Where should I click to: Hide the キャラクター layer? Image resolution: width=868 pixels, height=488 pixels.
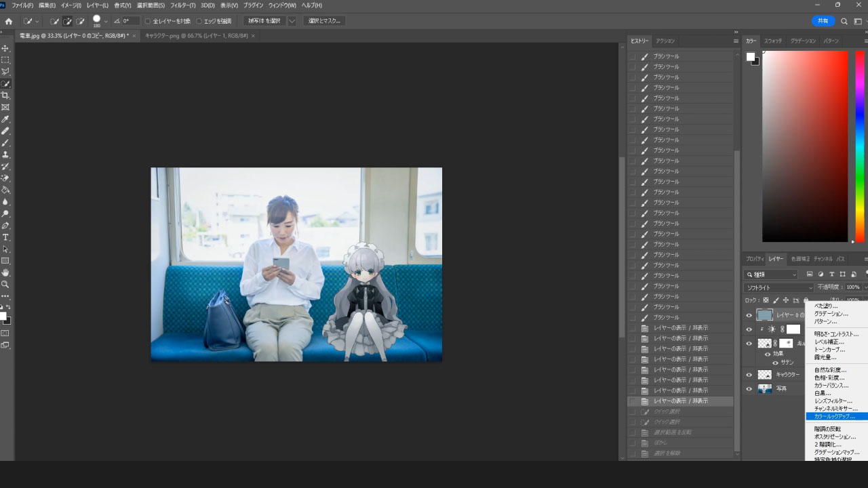click(x=749, y=374)
